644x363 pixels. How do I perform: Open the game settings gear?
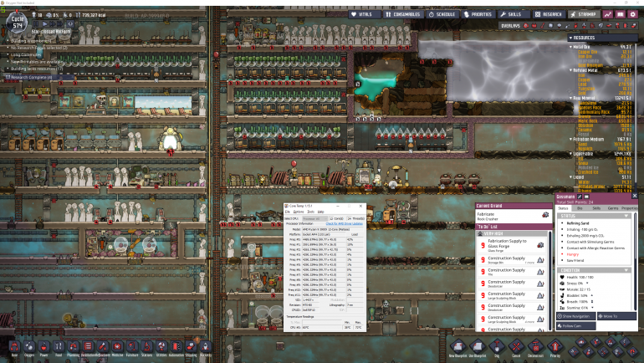point(633,14)
